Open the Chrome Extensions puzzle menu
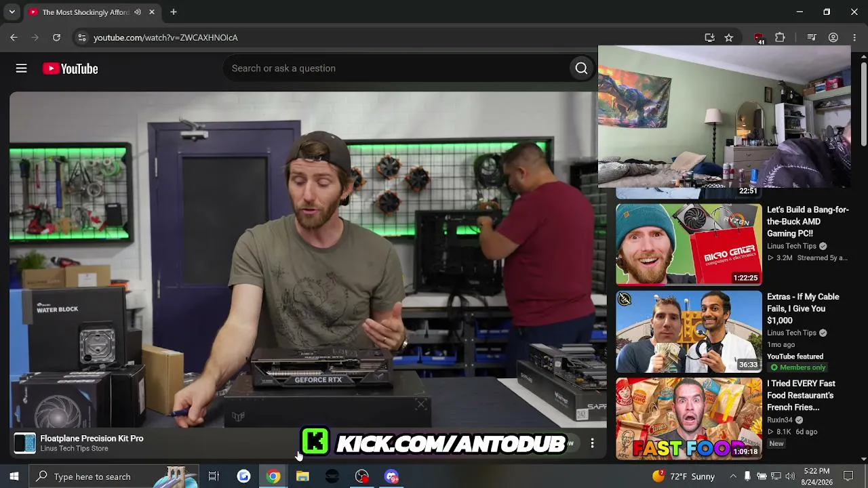Image resolution: width=868 pixels, height=488 pixels. coord(780,38)
